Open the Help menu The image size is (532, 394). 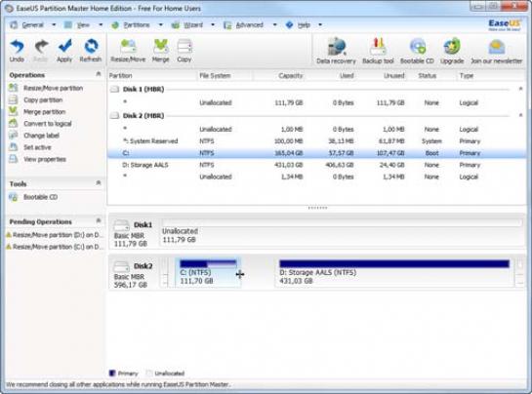click(x=304, y=24)
